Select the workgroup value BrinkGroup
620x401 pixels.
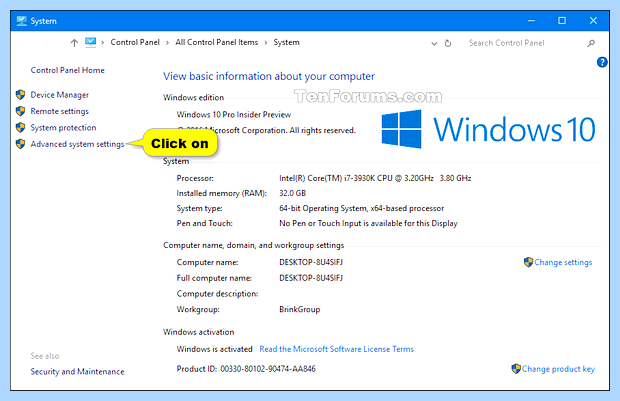[300, 310]
